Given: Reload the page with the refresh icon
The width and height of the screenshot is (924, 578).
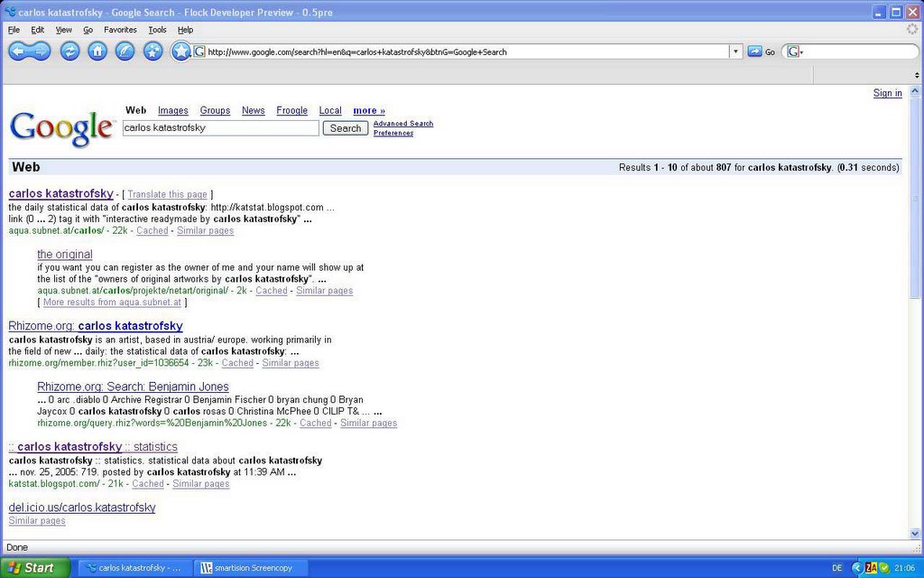Looking at the screenshot, I should 69,51.
